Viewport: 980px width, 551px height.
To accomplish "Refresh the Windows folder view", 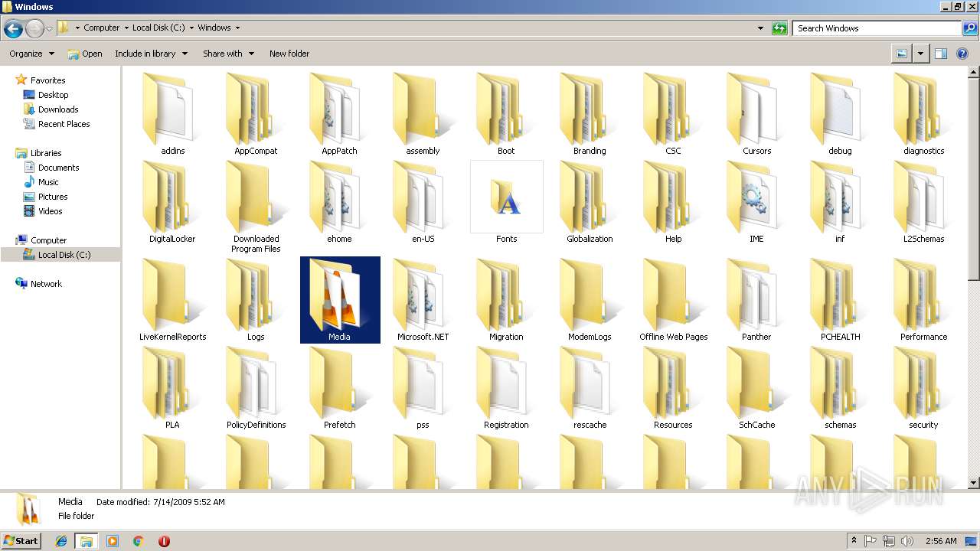I will click(x=779, y=28).
